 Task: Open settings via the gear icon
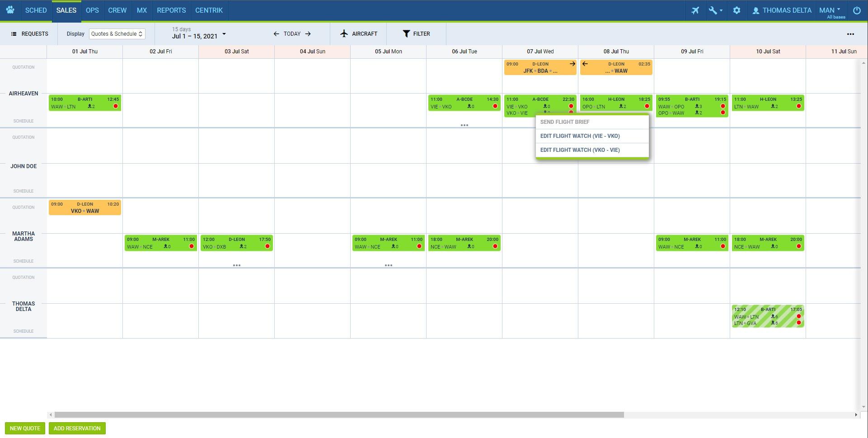[x=737, y=10]
